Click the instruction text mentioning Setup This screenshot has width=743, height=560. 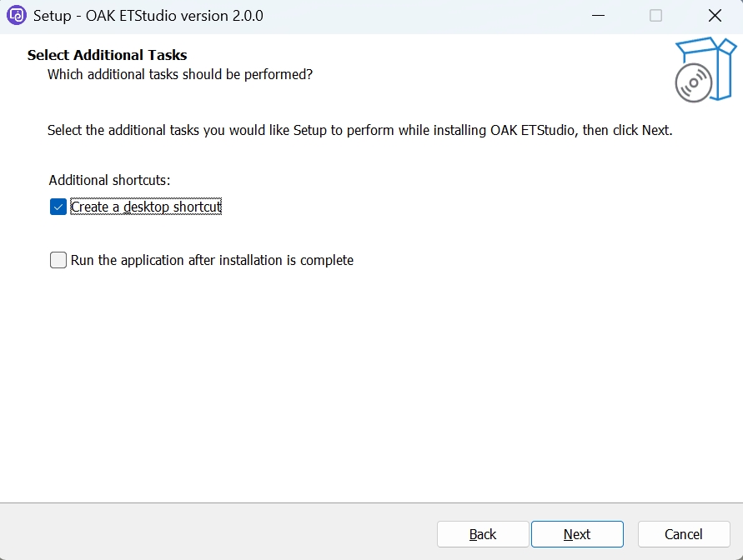359,130
